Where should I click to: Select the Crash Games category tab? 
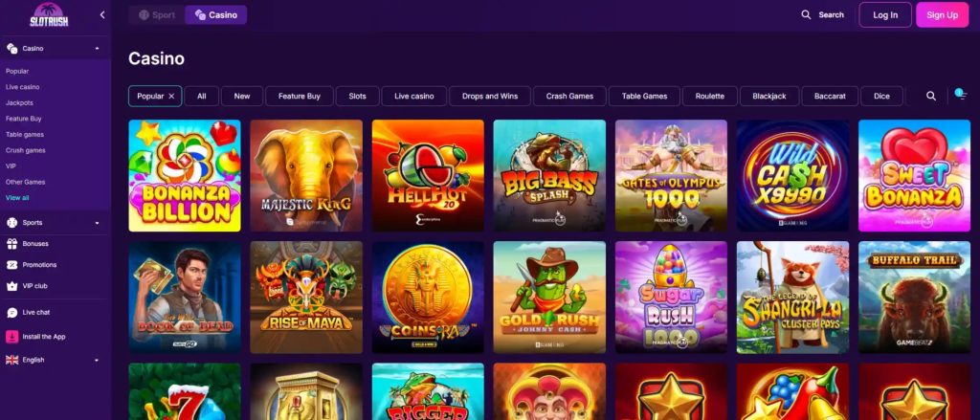pyautogui.click(x=569, y=97)
